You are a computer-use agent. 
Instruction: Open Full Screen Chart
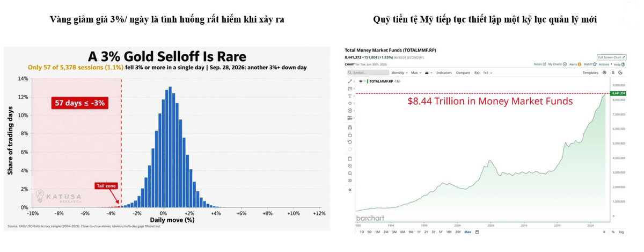pyautogui.click(x=611, y=57)
